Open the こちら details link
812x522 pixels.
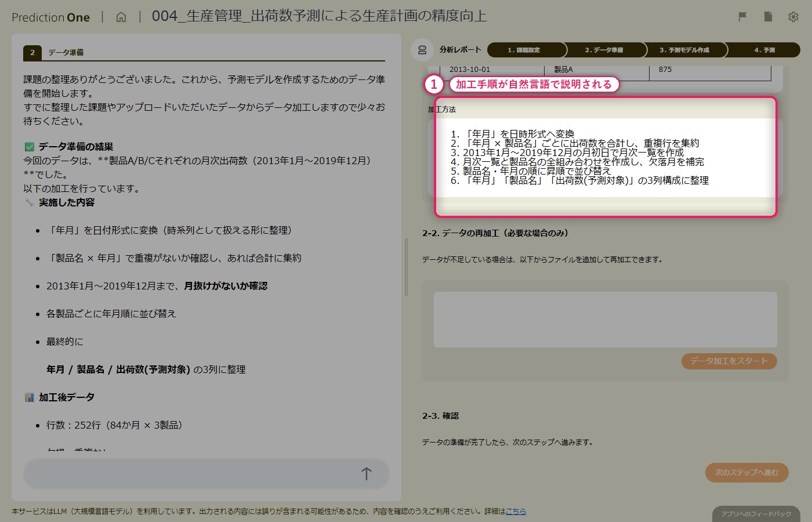click(x=516, y=512)
